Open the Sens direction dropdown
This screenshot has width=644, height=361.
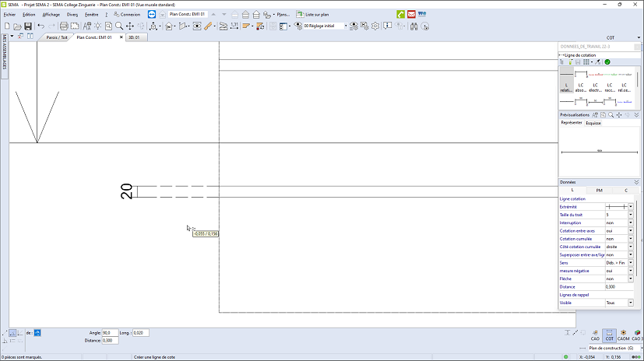631,263
